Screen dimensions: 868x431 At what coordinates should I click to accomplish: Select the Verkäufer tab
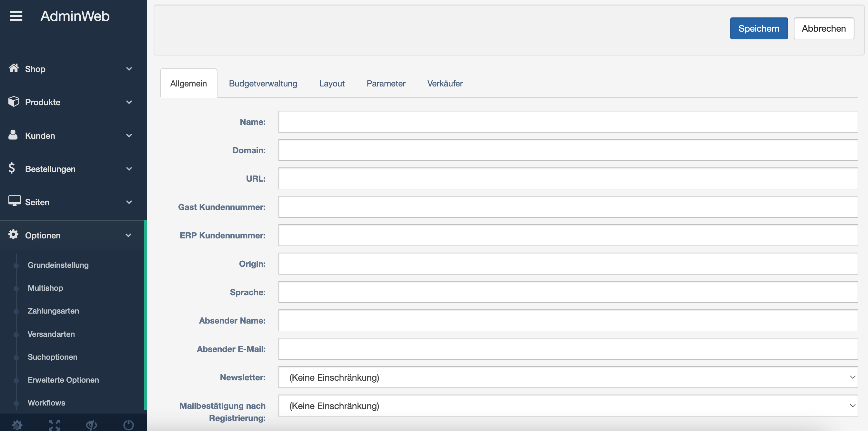pyautogui.click(x=445, y=84)
